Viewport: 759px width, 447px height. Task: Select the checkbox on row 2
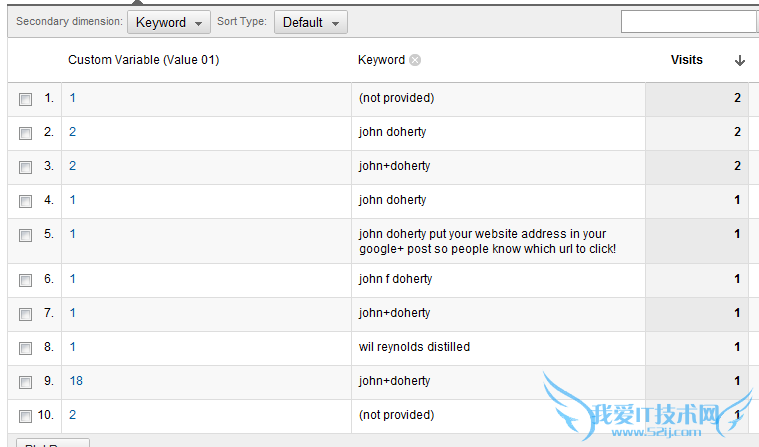tap(26, 133)
